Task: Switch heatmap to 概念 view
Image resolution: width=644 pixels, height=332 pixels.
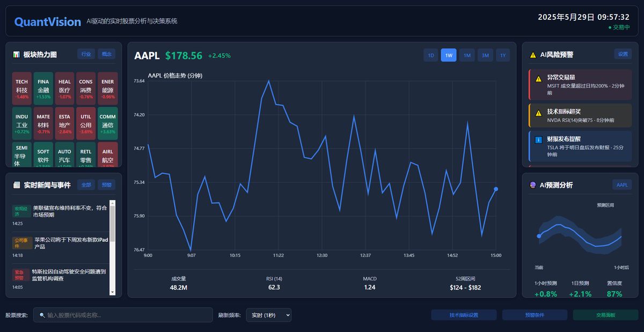Action: (x=106, y=54)
